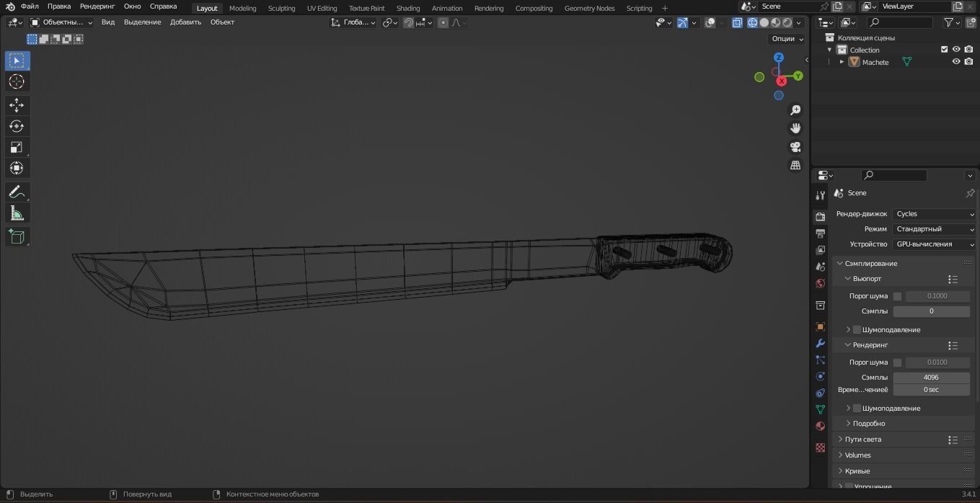Adjust the render Сэмплы value slider
Screen dimensions: 980x503
point(932,377)
